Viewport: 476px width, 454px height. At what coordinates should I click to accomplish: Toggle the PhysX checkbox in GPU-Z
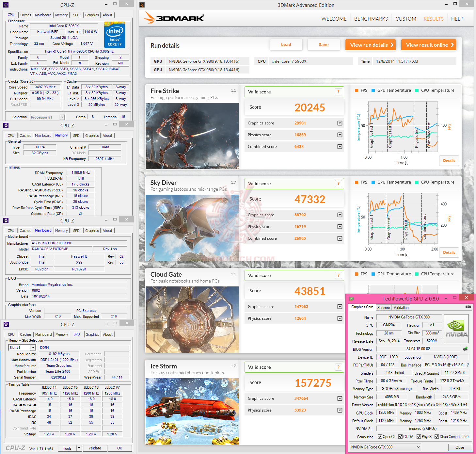click(x=419, y=437)
